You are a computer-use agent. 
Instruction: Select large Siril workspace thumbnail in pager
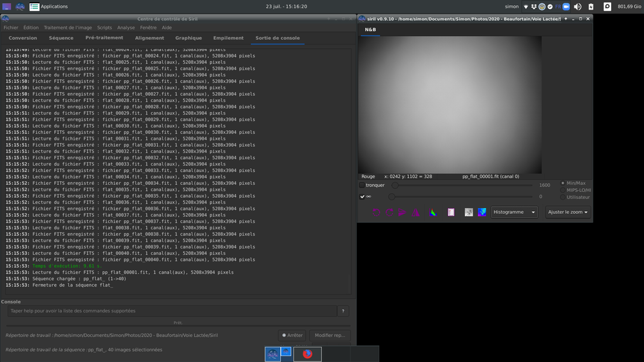[272, 354]
